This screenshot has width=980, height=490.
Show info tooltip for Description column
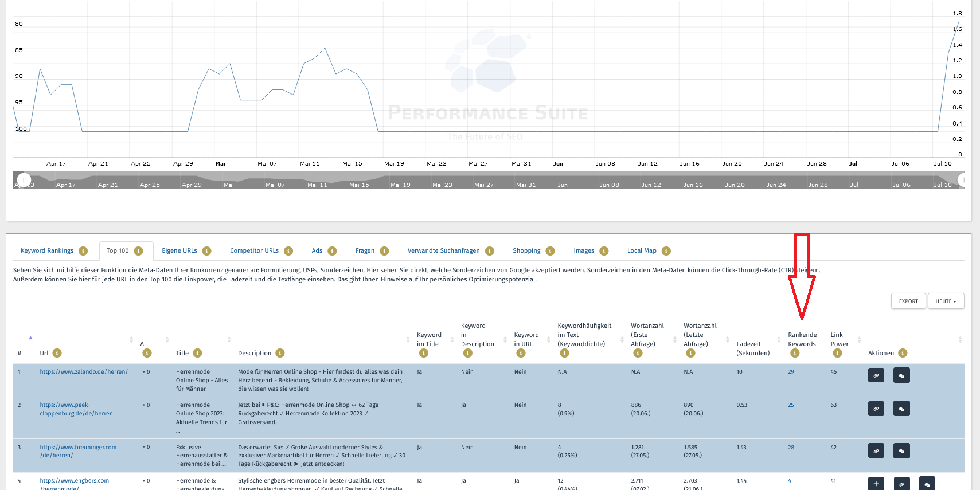point(280,353)
